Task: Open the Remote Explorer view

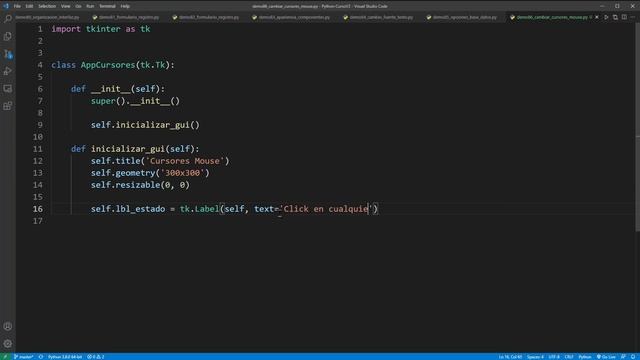Action: pyautogui.click(x=8, y=89)
